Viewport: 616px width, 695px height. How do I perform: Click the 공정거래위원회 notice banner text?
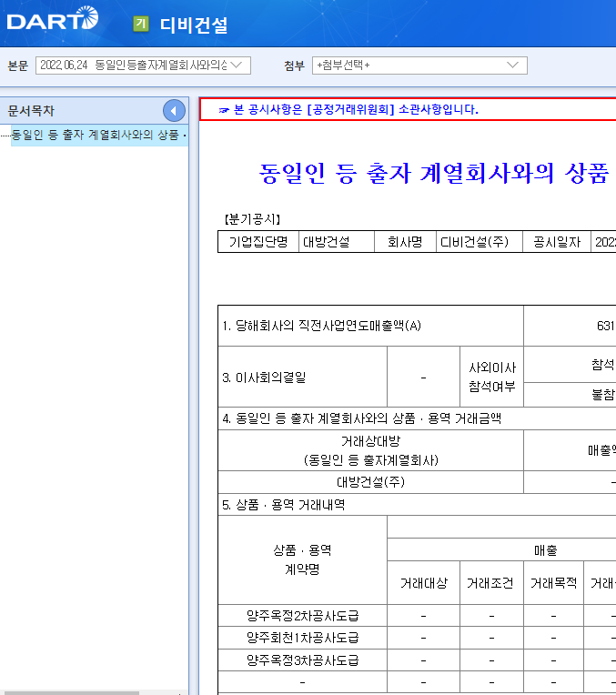coord(348,109)
